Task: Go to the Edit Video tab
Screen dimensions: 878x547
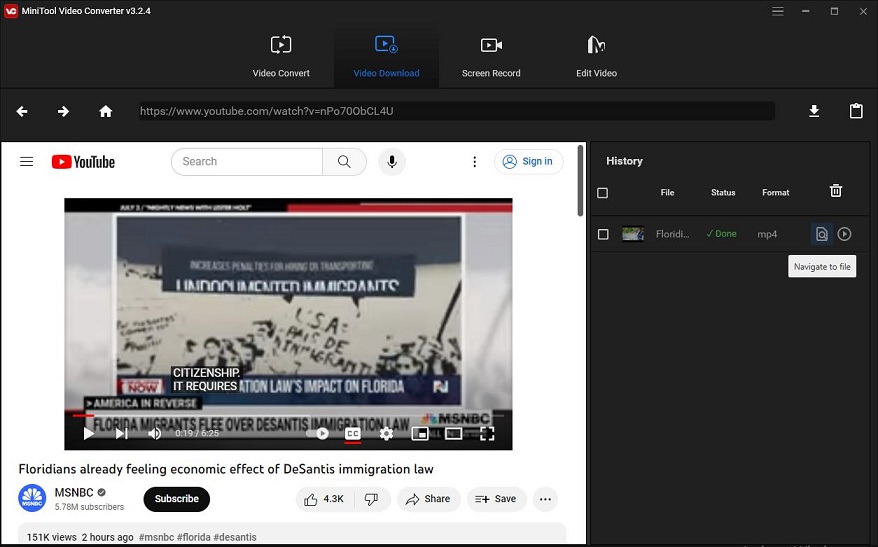Action: [x=596, y=57]
